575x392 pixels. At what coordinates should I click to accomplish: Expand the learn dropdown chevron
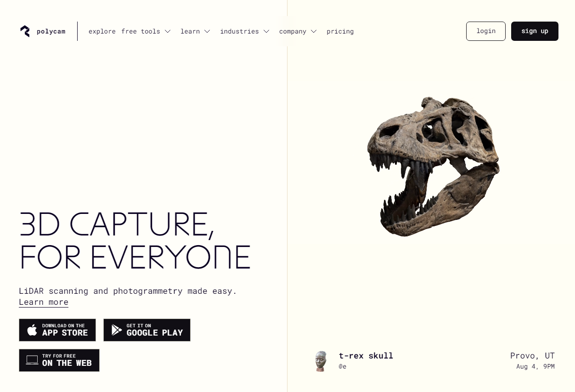[207, 32]
